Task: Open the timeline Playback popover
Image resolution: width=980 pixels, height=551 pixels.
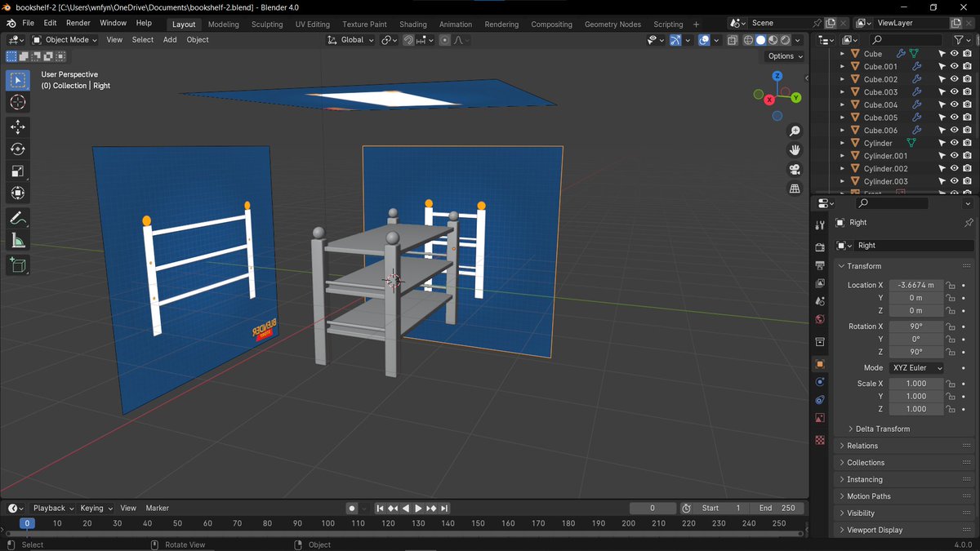Action: tap(52, 509)
